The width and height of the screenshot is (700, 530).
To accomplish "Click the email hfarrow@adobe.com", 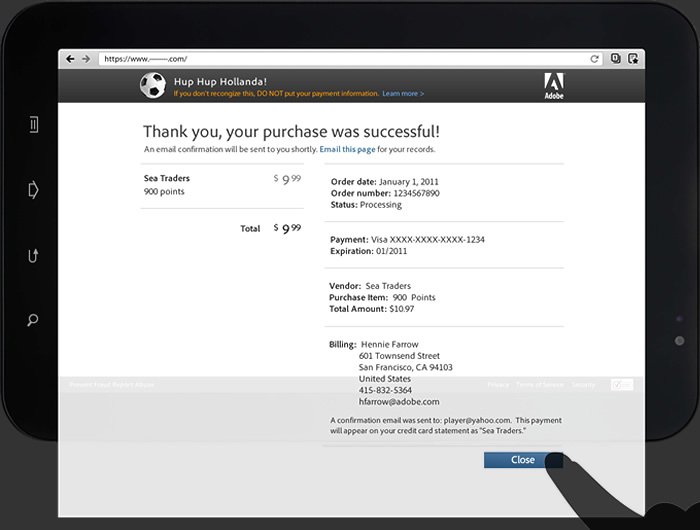I will coord(399,402).
